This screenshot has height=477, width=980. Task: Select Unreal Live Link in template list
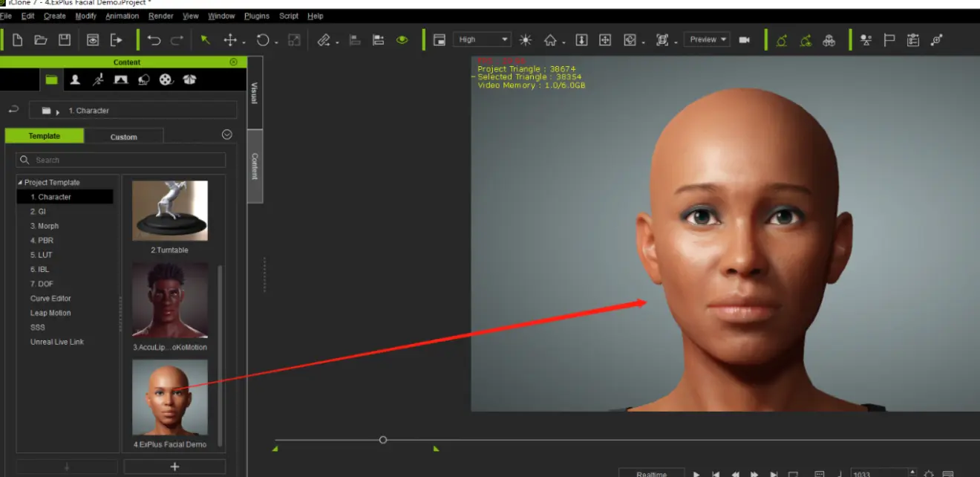pyautogui.click(x=57, y=342)
